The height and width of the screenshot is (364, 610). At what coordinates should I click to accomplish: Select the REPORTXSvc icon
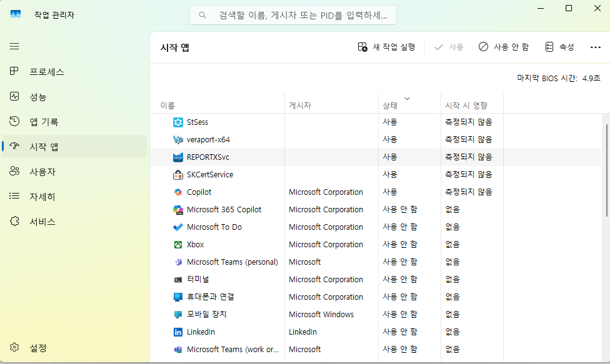tap(177, 157)
